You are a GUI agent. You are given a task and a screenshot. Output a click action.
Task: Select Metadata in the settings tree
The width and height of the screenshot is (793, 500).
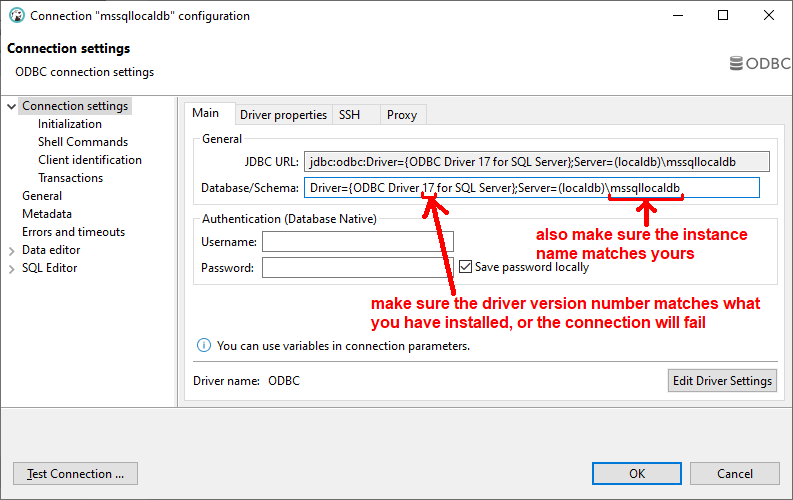pyautogui.click(x=47, y=214)
